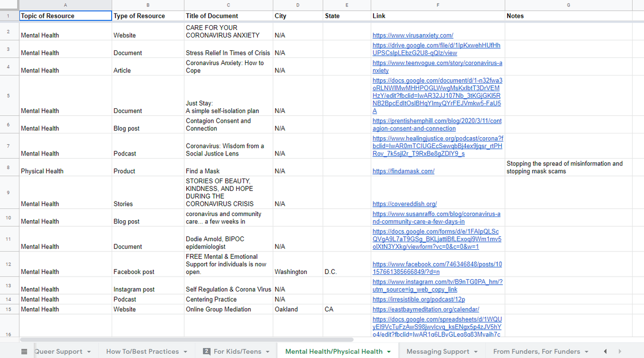Select 'Self Regulation & Corona Virus' cell
Screen dimensions: 644x358
228,286
